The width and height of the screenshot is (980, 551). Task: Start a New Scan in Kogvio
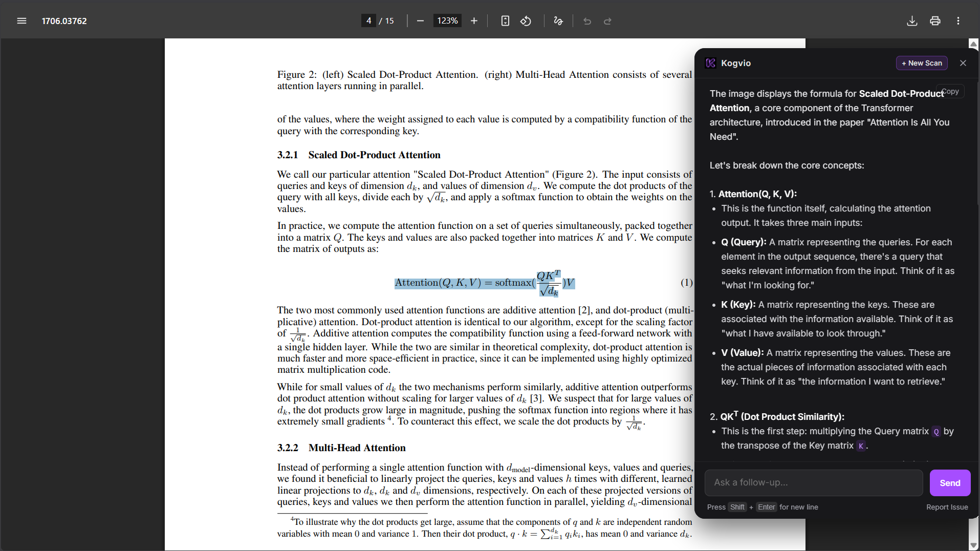[922, 63]
